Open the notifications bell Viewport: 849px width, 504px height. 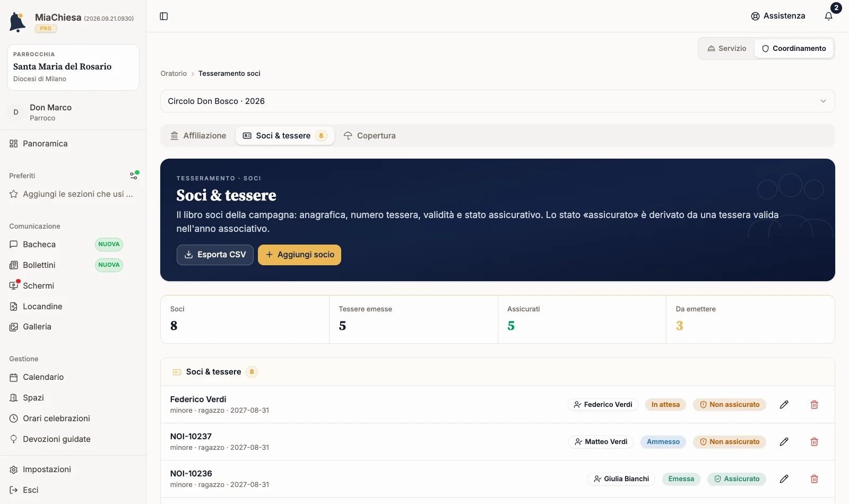click(829, 16)
